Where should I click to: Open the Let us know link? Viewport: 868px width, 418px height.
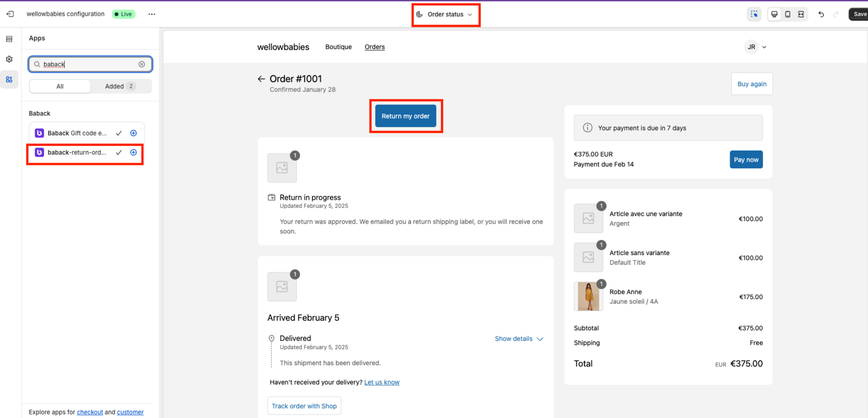click(382, 382)
